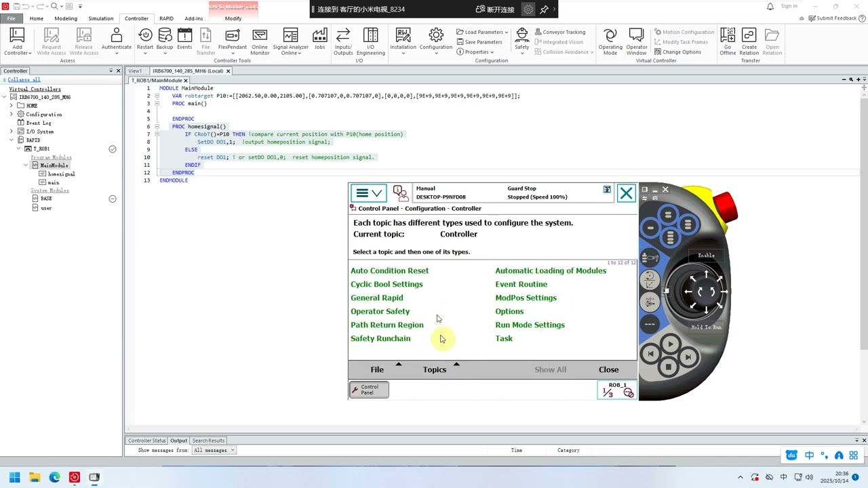Toggle the Enable device button
Viewport: 868px width, 488px height.
coord(707,256)
